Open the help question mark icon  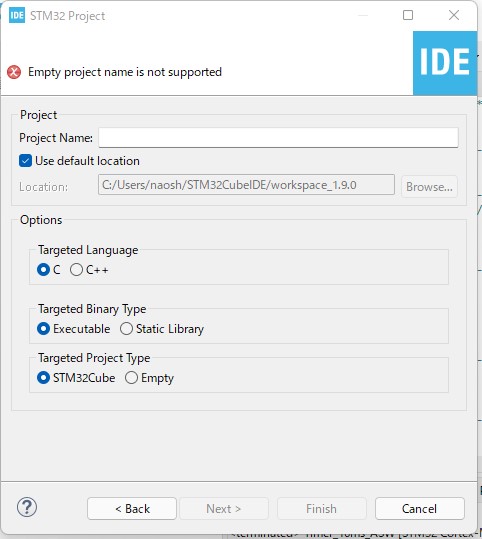point(27,507)
